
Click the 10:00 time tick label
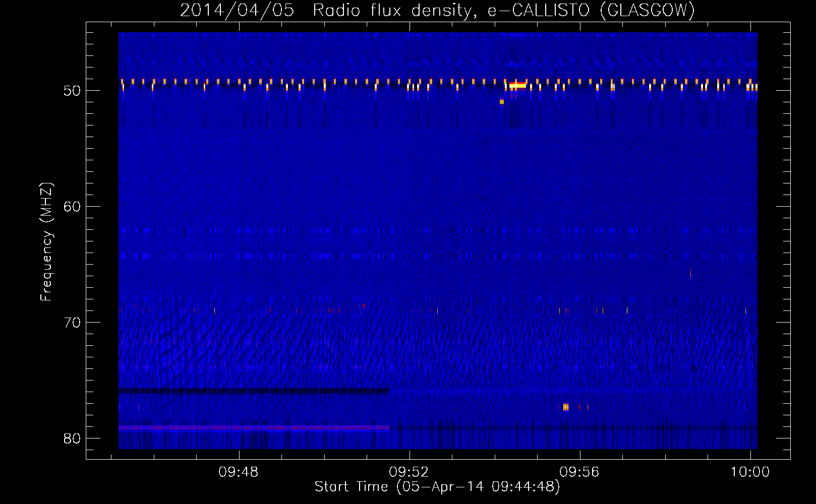tap(750, 472)
